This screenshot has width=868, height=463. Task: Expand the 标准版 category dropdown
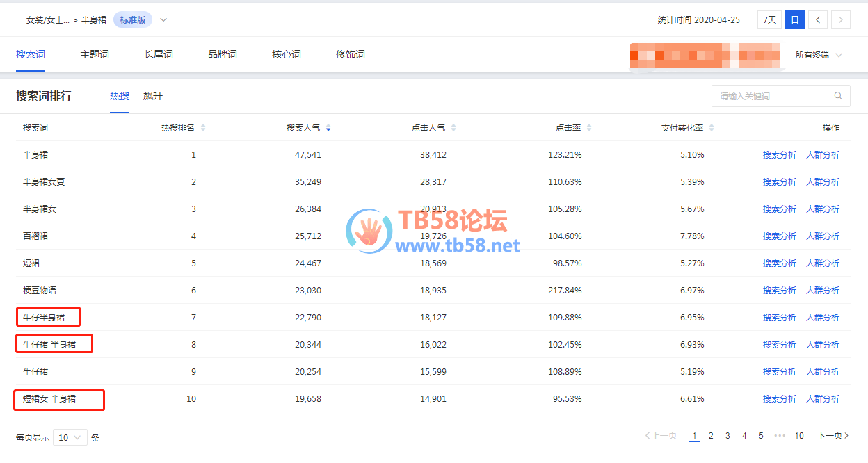(163, 19)
